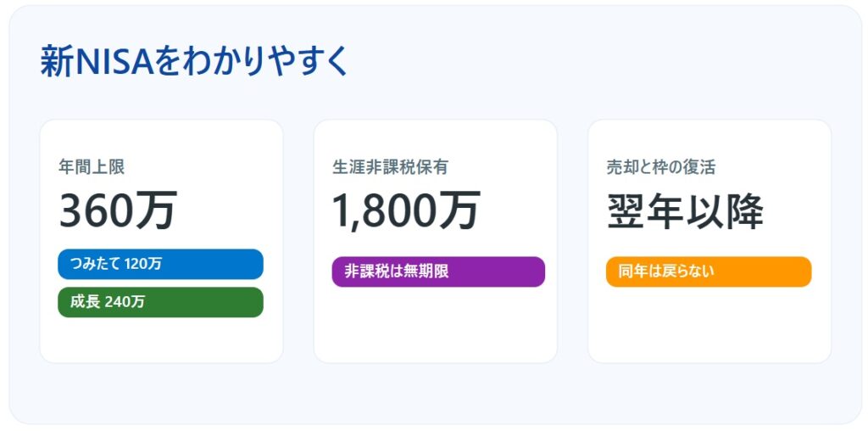
Task: Select the 年間上限 label
Action: tap(92, 167)
